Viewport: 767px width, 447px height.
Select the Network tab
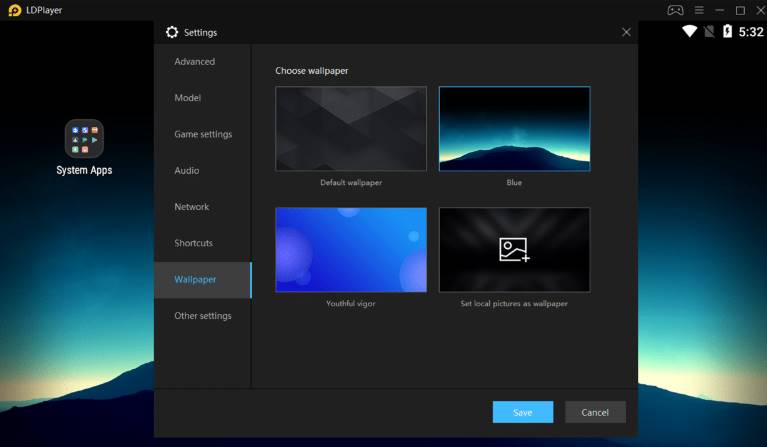pos(192,207)
